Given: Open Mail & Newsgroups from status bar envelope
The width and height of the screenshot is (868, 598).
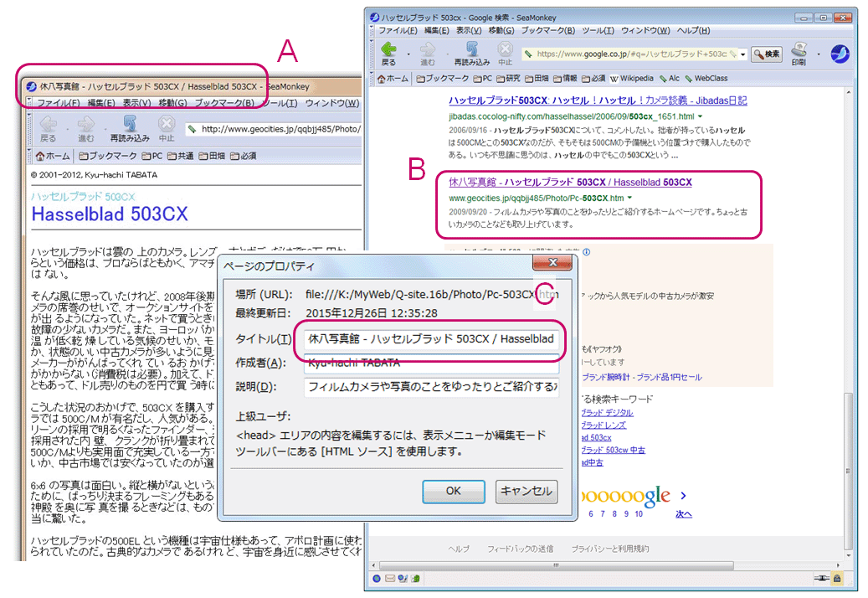Looking at the screenshot, I should (x=390, y=579).
